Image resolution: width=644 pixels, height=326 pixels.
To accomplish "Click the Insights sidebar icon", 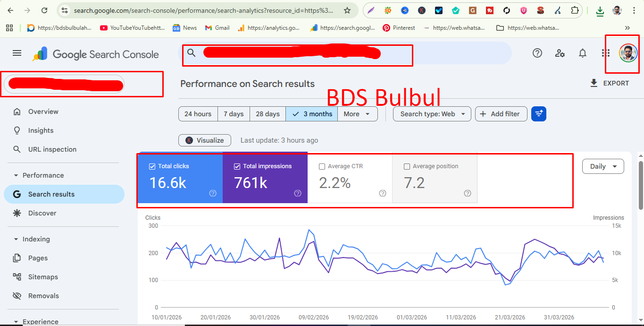I will point(17,130).
